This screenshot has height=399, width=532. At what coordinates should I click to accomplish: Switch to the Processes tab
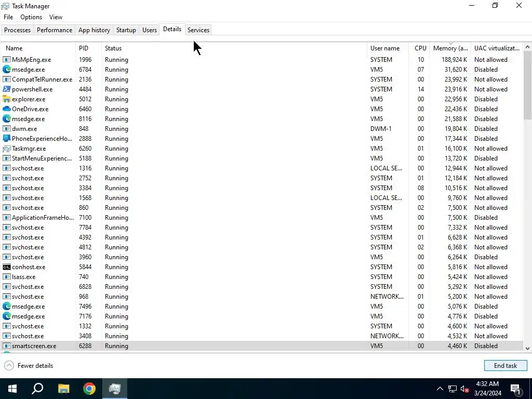pos(17,30)
